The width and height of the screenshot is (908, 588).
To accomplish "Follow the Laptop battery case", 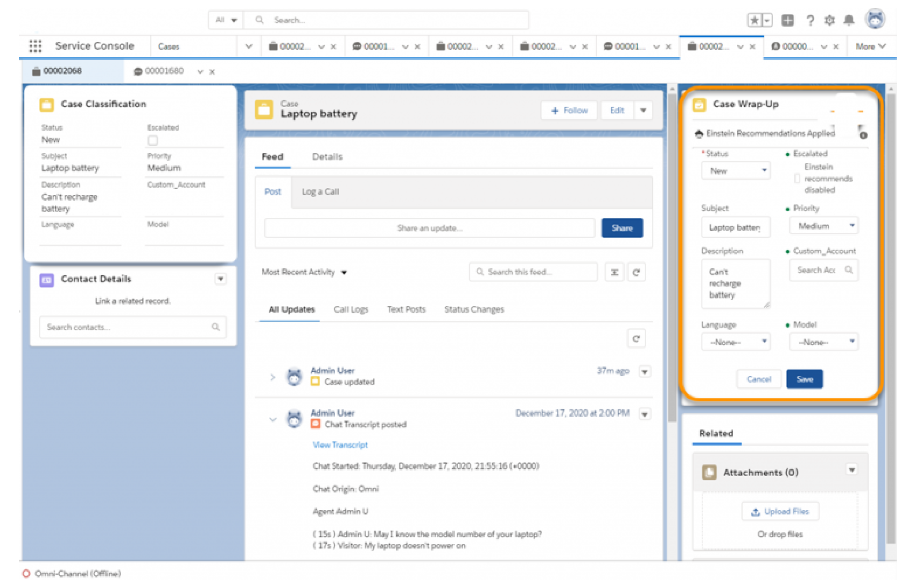I will 569,110.
